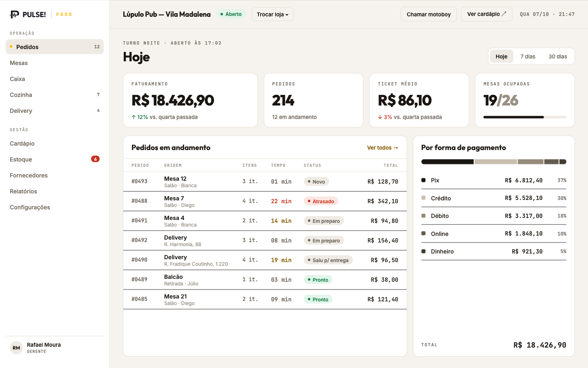Screen dimensions: 588x368
Task: Click the Total column header
Action: coord(391,166)
